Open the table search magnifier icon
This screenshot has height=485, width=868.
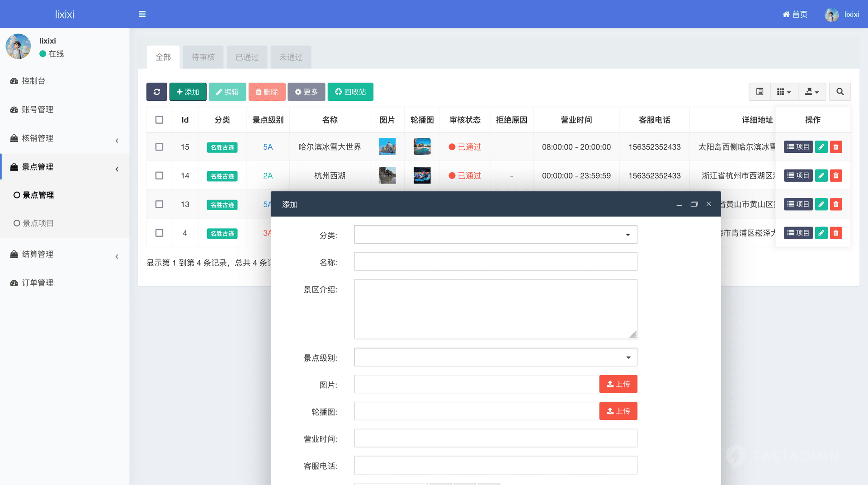840,92
